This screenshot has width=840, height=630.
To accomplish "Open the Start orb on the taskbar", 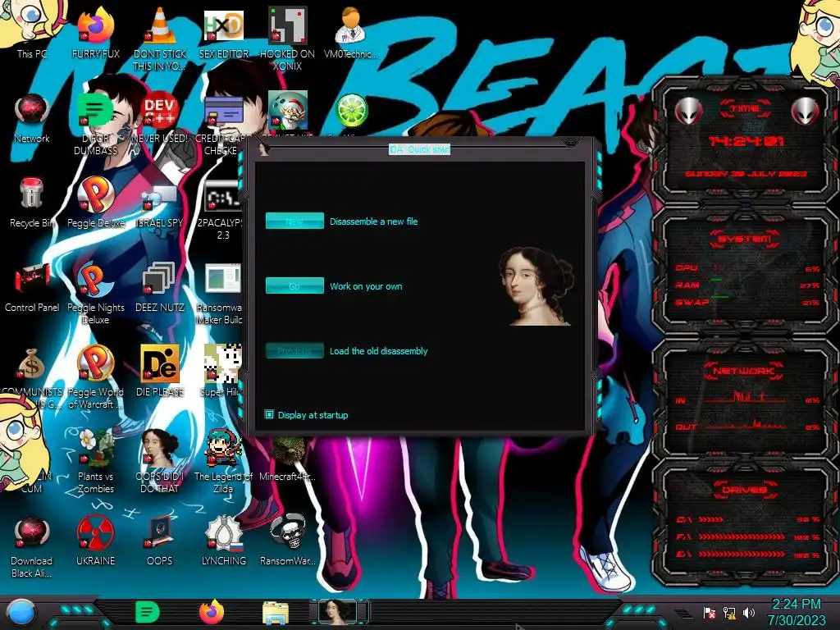I will [21, 612].
